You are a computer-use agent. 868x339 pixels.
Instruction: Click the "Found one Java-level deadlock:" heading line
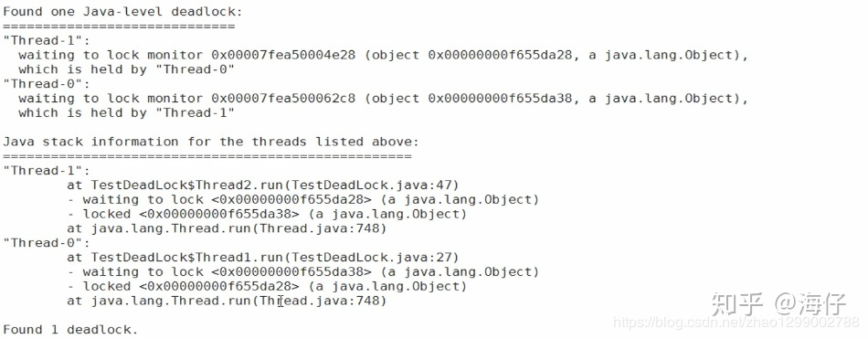[123, 11]
